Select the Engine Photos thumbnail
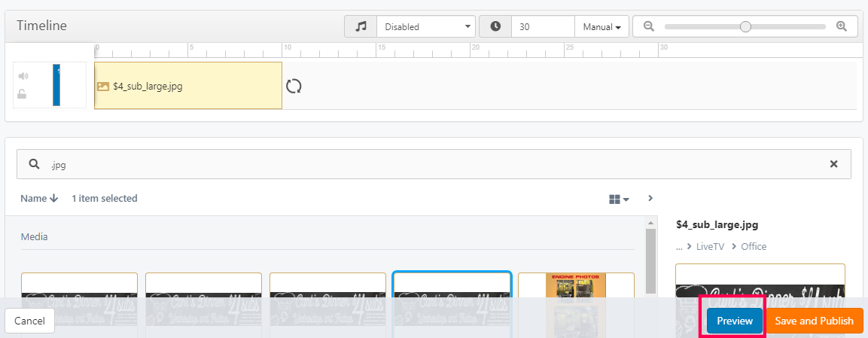 pos(576,305)
